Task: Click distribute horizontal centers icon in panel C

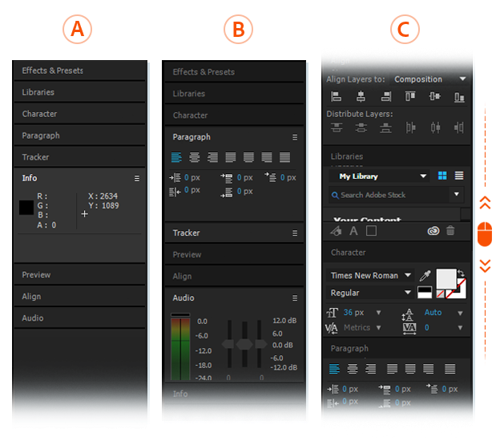Action: point(436,127)
